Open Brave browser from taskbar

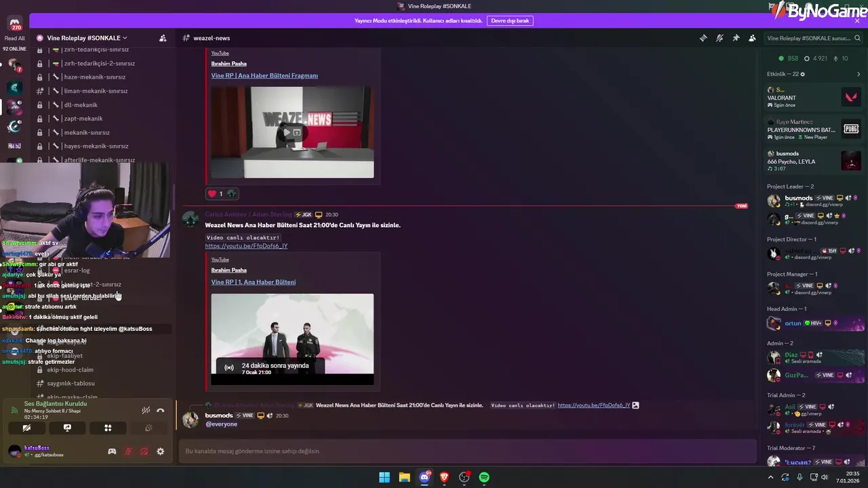pyautogui.click(x=444, y=477)
